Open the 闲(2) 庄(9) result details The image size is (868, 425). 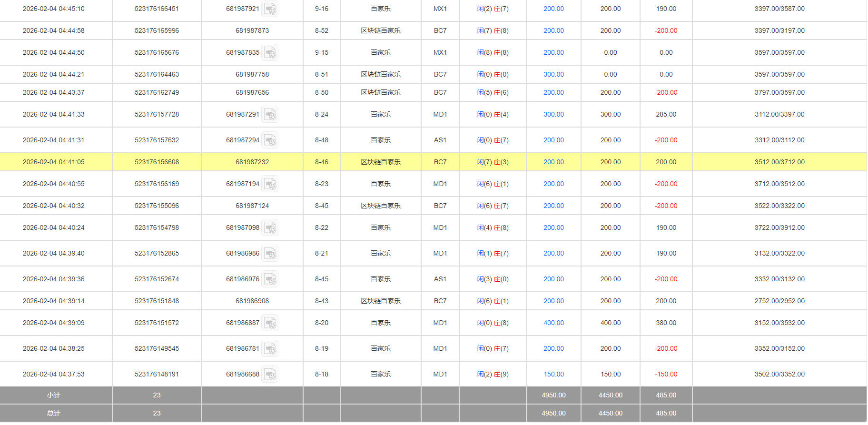click(493, 375)
